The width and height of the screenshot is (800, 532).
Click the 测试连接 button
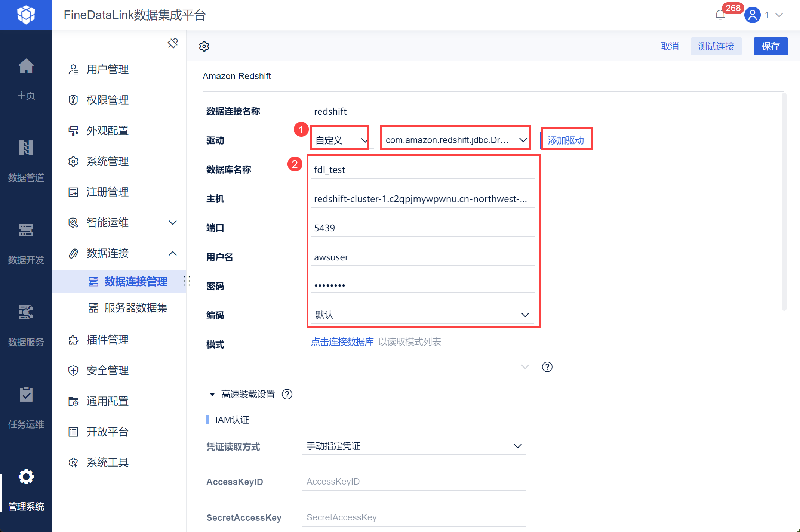point(716,46)
